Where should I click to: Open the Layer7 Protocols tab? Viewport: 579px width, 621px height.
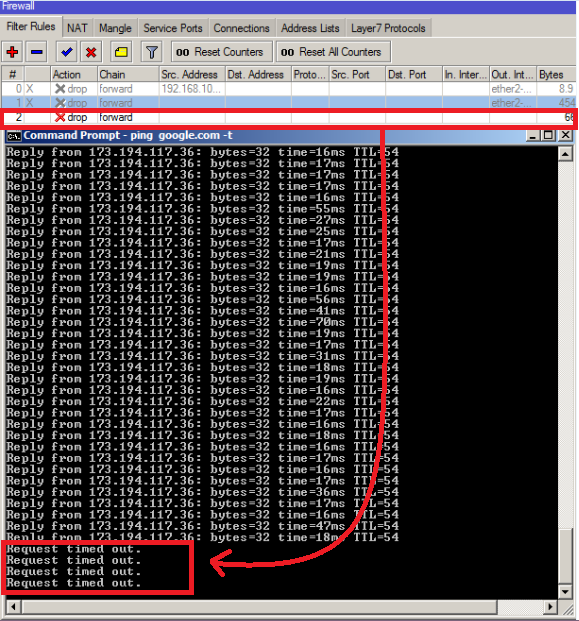point(388,28)
